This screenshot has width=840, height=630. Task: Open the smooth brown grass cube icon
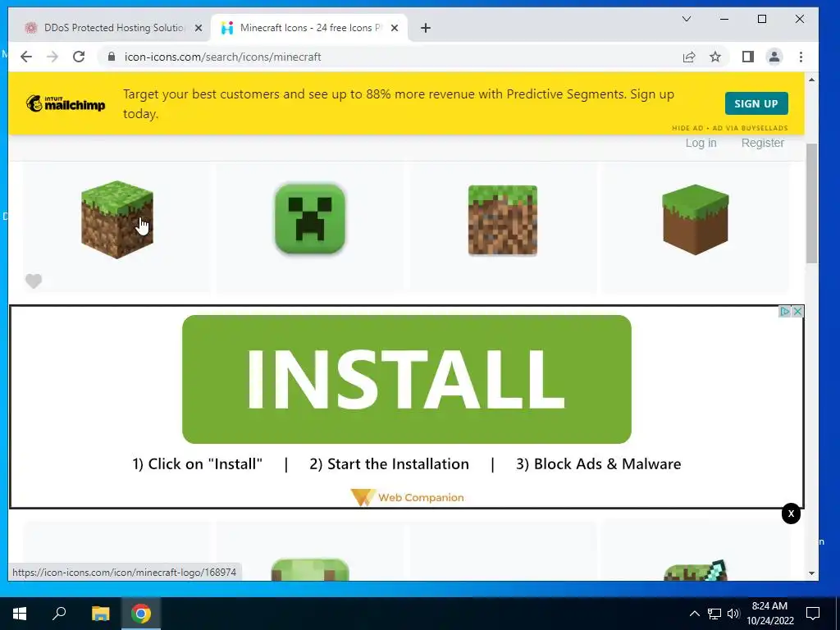pos(696,220)
